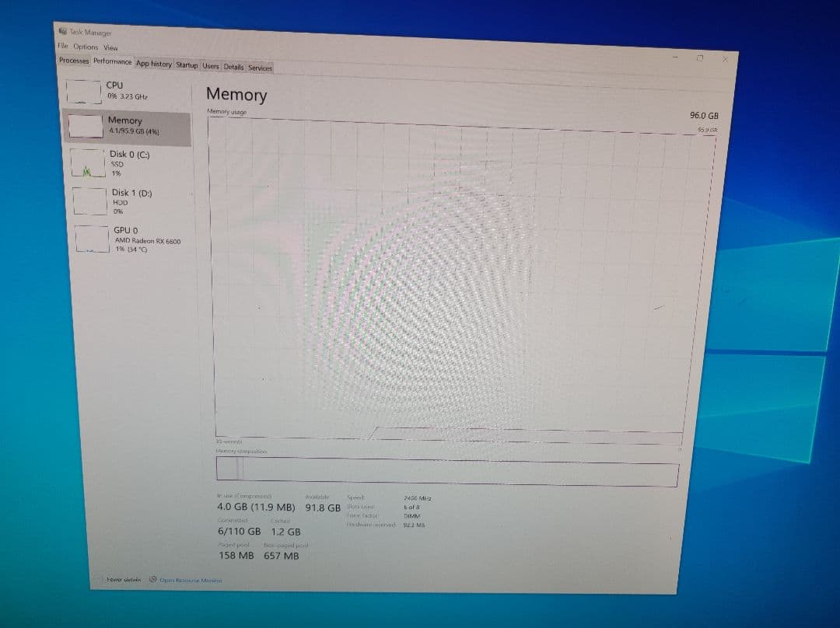Switch to the Users tab
Screen dimensions: 840x628
pyautogui.click(x=211, y=66)
